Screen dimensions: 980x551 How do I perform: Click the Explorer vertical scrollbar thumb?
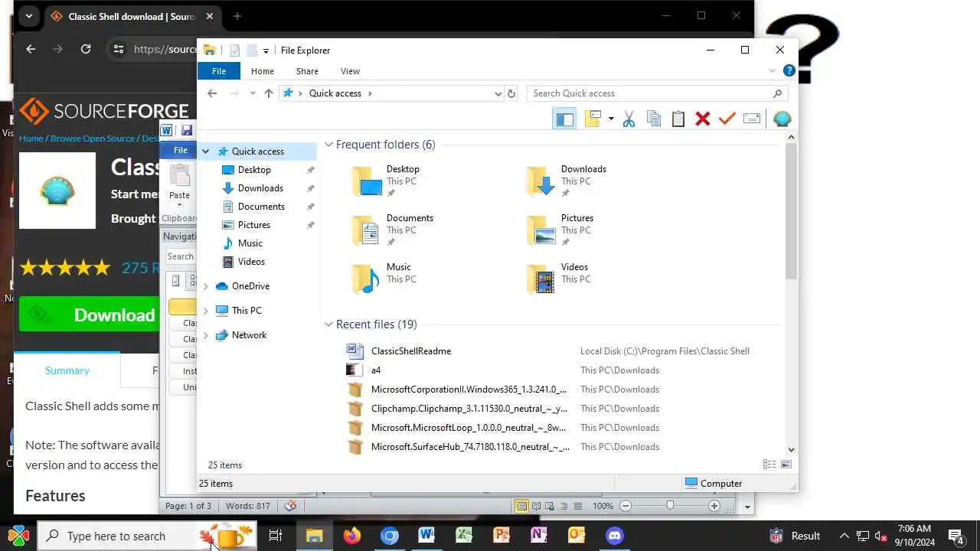pos(791,210)
